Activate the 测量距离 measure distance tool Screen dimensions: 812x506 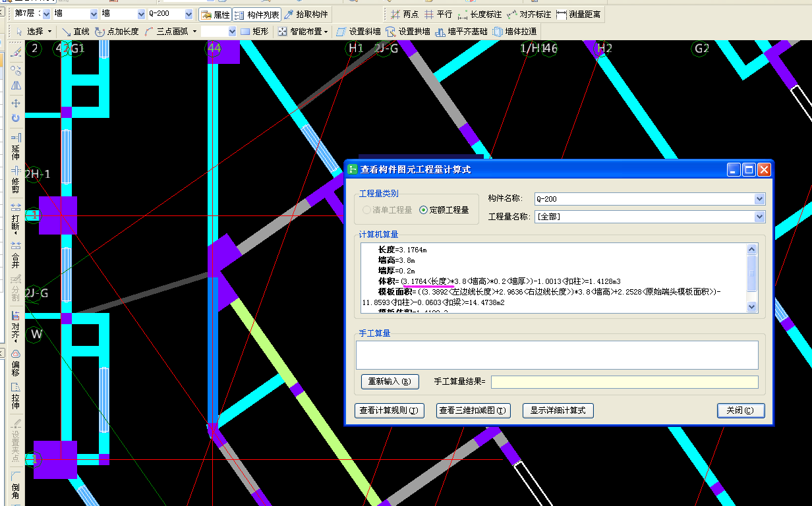pos(578,14)
